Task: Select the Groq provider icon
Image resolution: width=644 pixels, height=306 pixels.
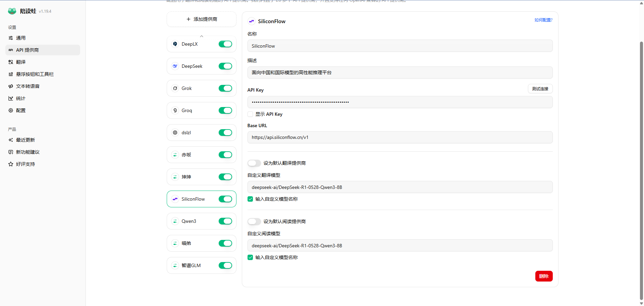Action: 175,110
